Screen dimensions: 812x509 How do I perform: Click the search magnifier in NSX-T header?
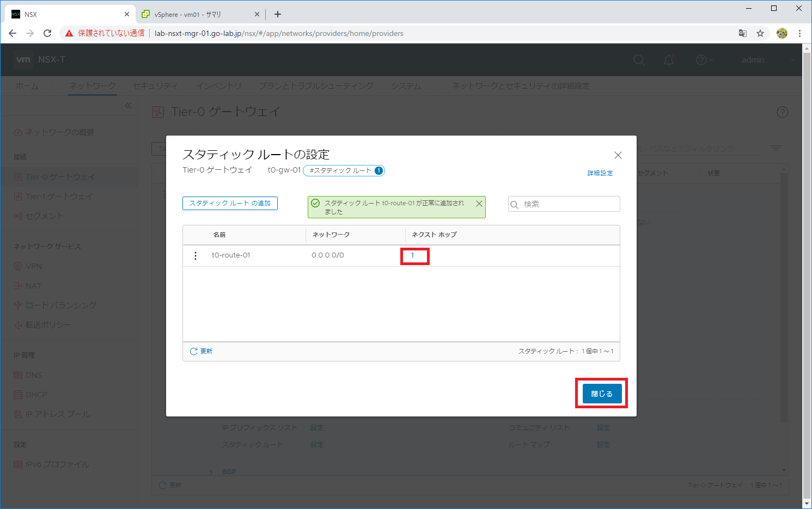[x=639, y=60]
